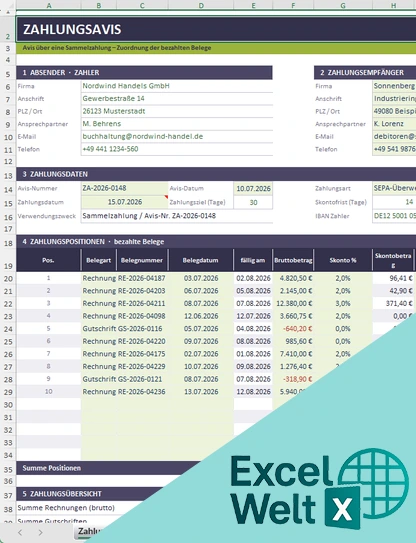Click the due date '02.08.2026'
Screen dimensions: 416x543
[x=253, y=278]
